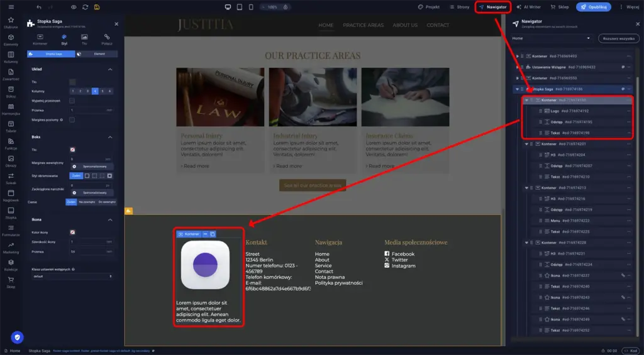The image size is (644, 355).
Task: Switch to the Połącz tab
Action: (x=107, y=40)
